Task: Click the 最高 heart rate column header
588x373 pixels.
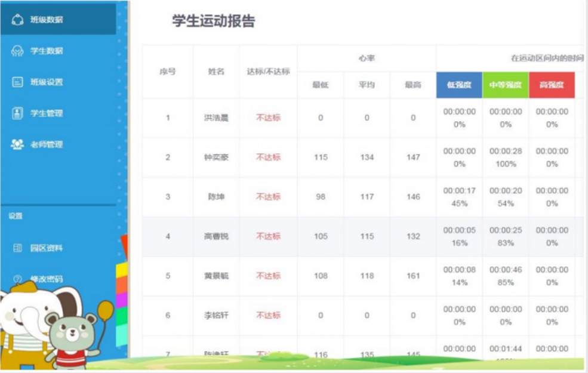Action: tap(412, 85)
